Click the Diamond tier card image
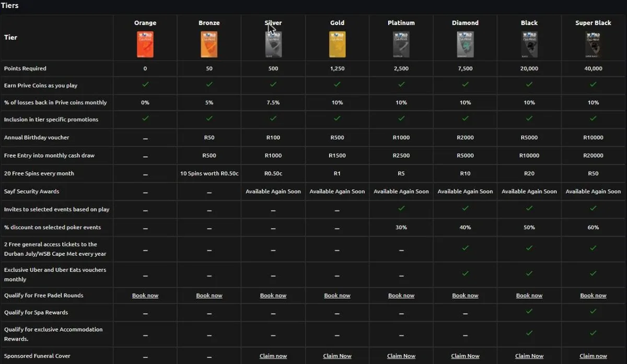 (465, 44)
